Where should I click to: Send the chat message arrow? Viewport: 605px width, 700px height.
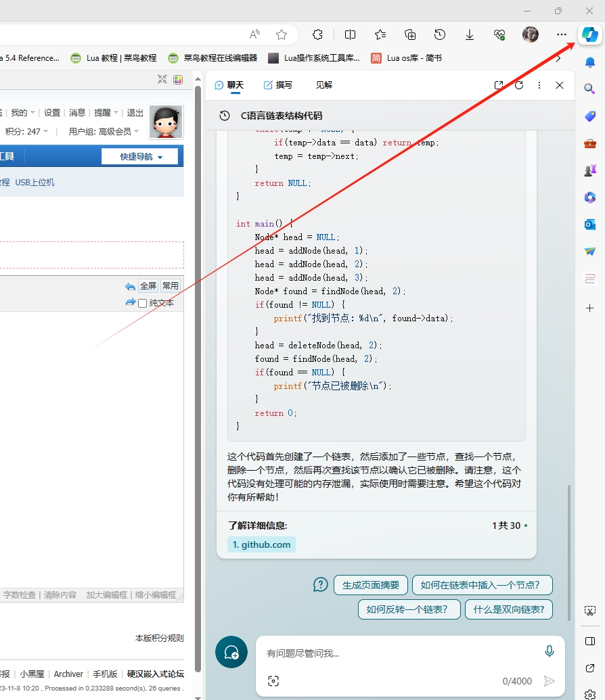(549, 681)
